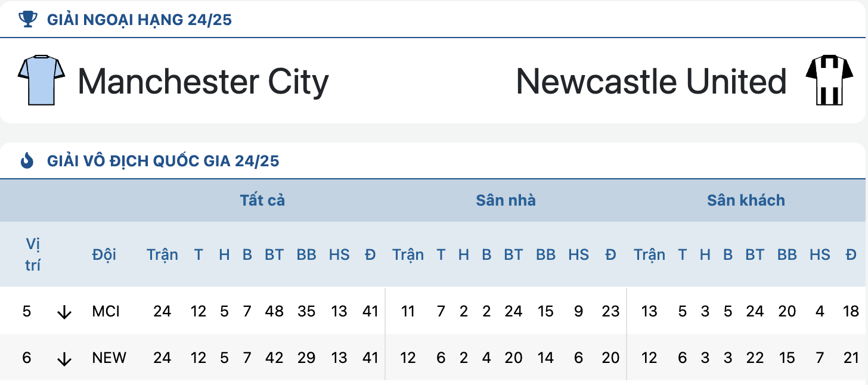The image size is (868, 385).
Task: Select the Tất cả column group header
Action: (x=262, y=200)
